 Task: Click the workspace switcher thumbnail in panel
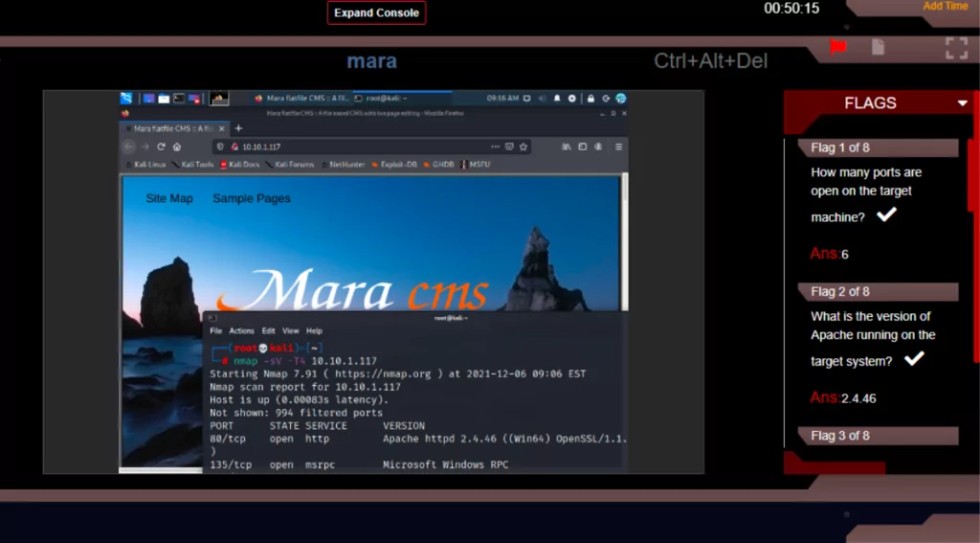pyautogui.click(x=219, y=99)
